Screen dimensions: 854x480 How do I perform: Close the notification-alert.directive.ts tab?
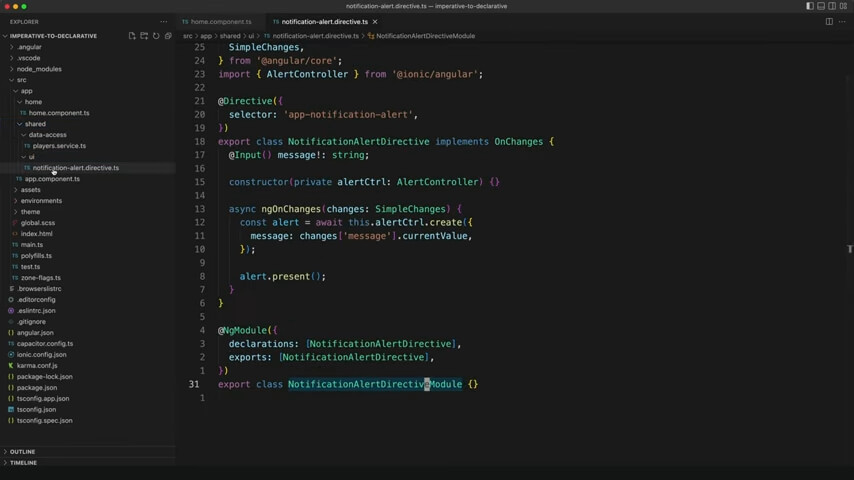click(375, 22)
